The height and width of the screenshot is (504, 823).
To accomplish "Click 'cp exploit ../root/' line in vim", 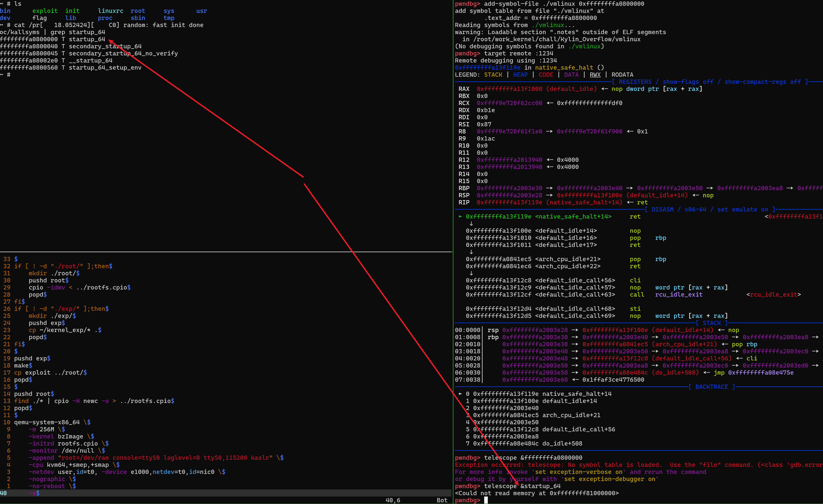I will pos(50,373).
